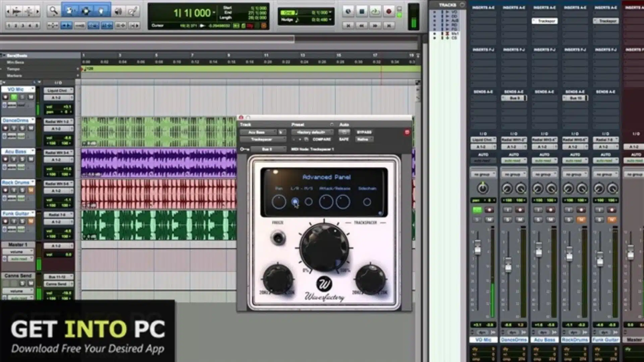
Task: Click the Play transport button
Action: pyautogui.click(x=375, y=11)
